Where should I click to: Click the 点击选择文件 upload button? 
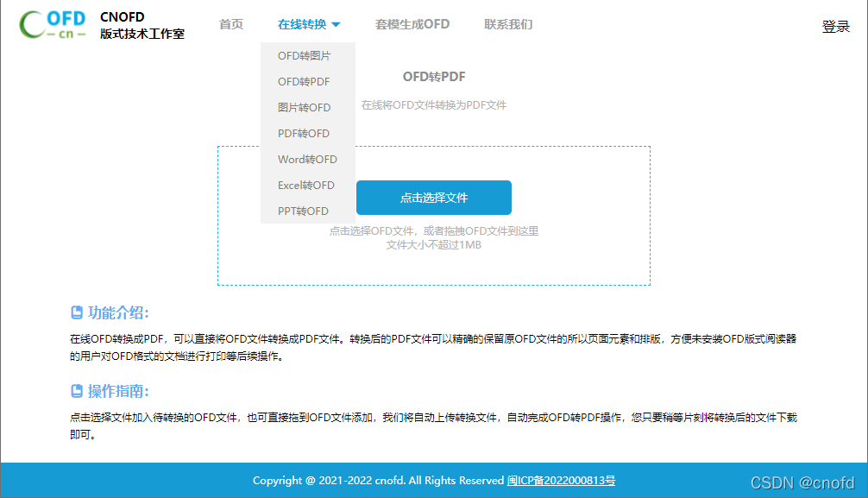pos(432,197)
